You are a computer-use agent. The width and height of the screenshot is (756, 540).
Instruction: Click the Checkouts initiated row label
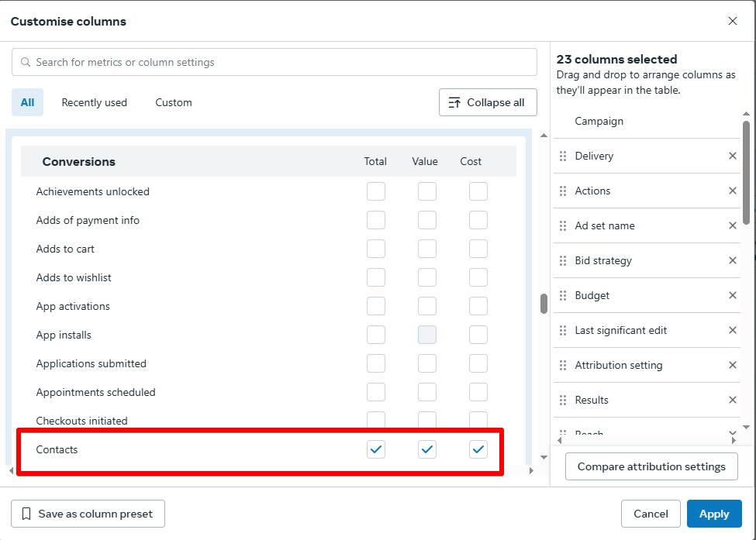[x=82, y=421]
